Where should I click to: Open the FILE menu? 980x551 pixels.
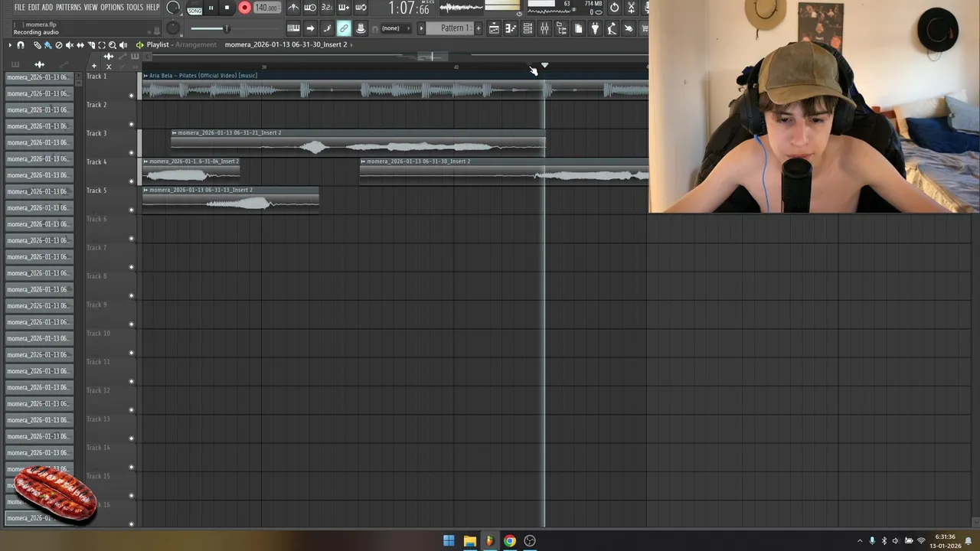click(x=20, y=7)
